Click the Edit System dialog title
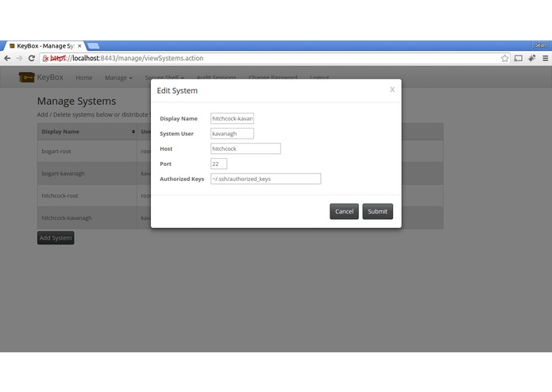 tap(177, 90)
